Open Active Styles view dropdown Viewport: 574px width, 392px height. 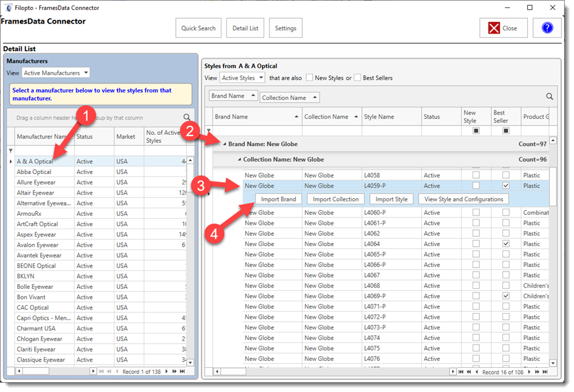[261, 78]
